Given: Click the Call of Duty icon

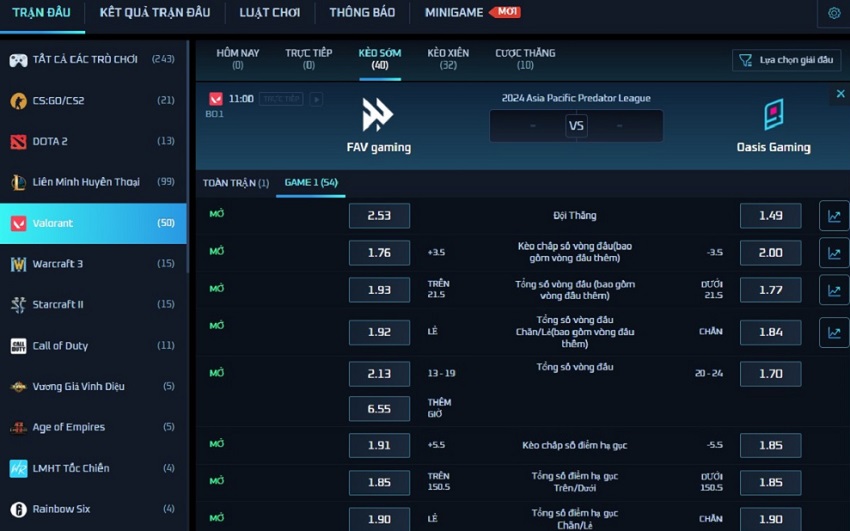Looking at the screenshot, I should 18,346.
